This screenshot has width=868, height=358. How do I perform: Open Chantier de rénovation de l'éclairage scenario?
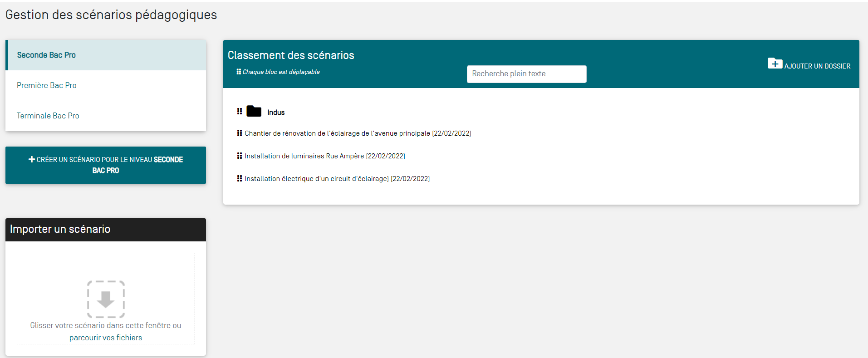358,133
